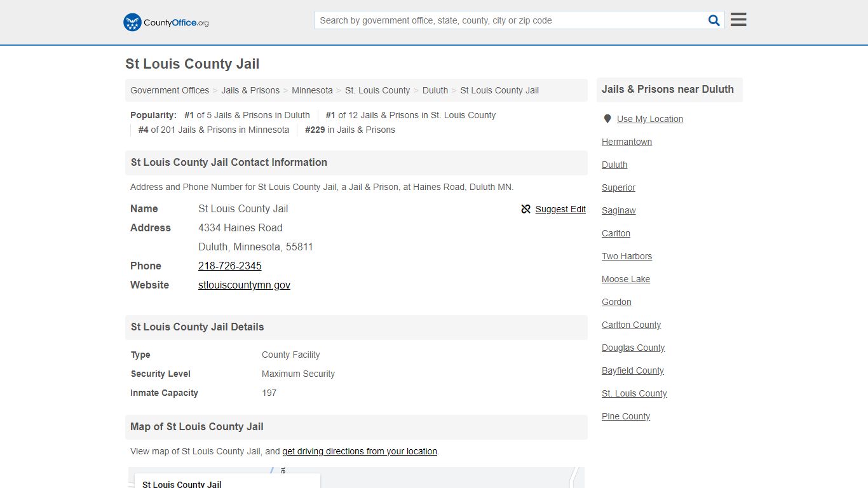Open Hermantown in sidebar
The width and height of the screenshot is (868, 488).
[x=627, y=142]
